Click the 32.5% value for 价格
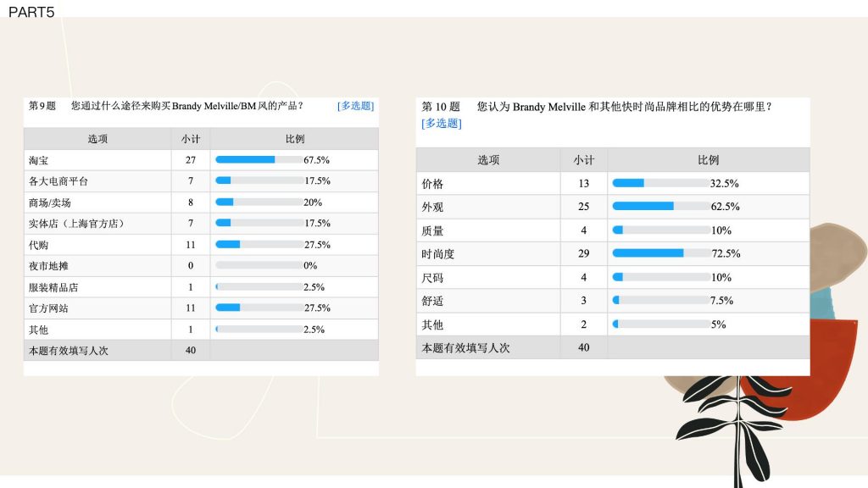The image size is (868, 488). [725, 183]
